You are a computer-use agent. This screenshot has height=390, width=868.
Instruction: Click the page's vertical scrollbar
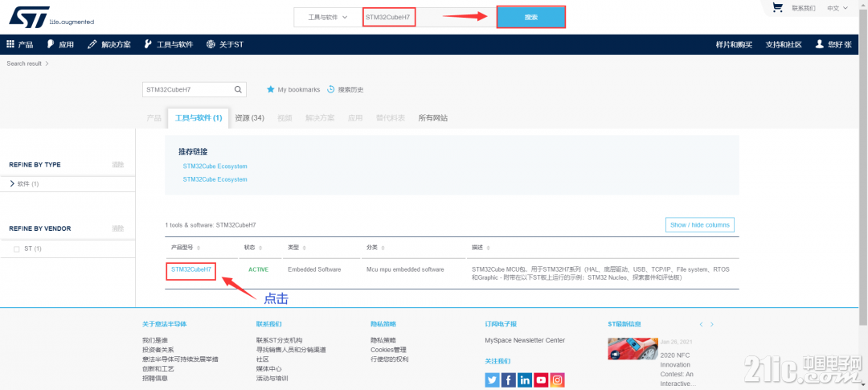point(865,166)
